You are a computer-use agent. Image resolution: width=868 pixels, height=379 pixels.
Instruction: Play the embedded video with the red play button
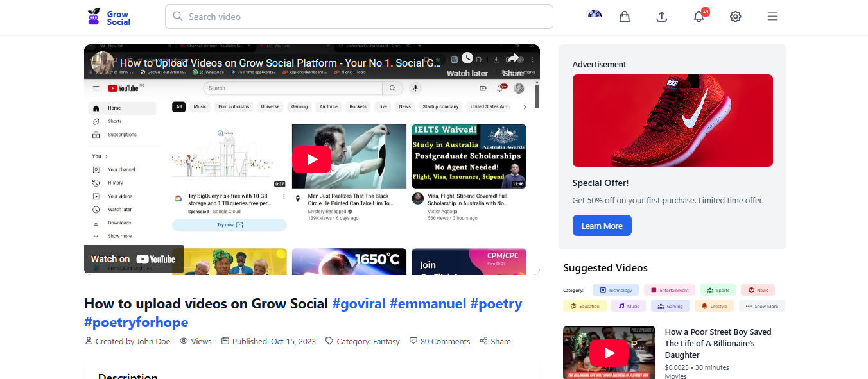click(x=311, y=159)
